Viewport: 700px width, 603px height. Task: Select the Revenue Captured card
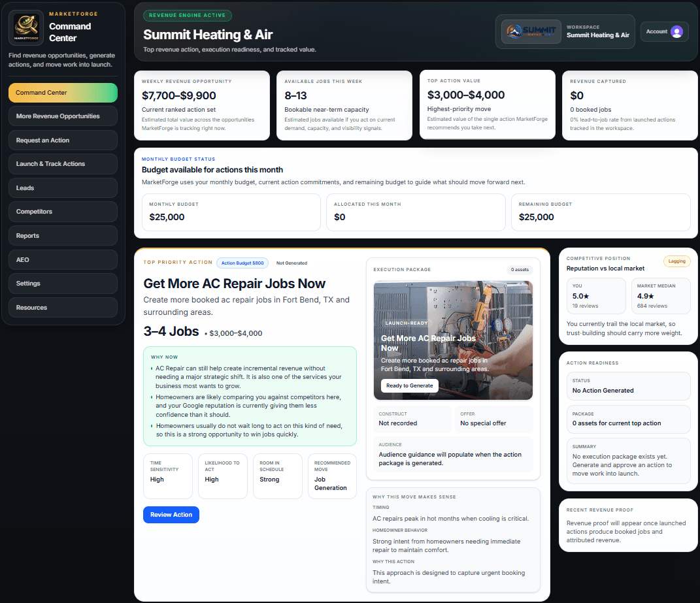(x=629, y=105)
